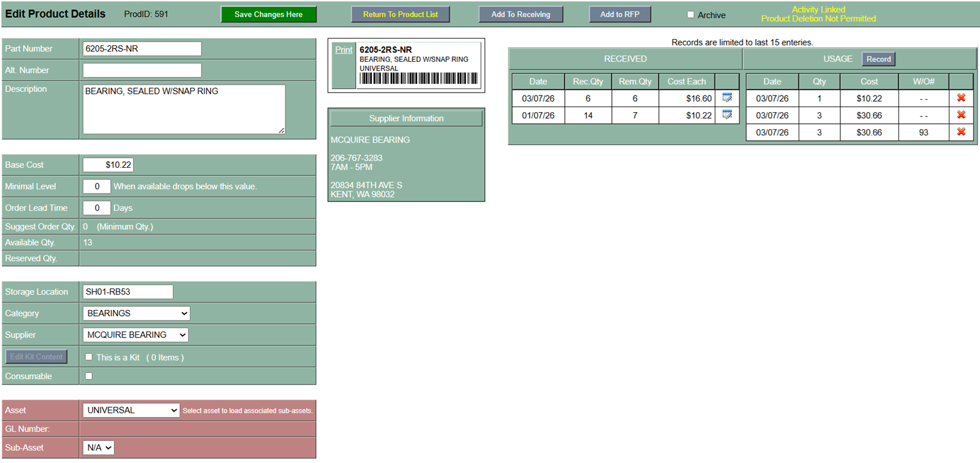Click Save Changes Here button

268,15
